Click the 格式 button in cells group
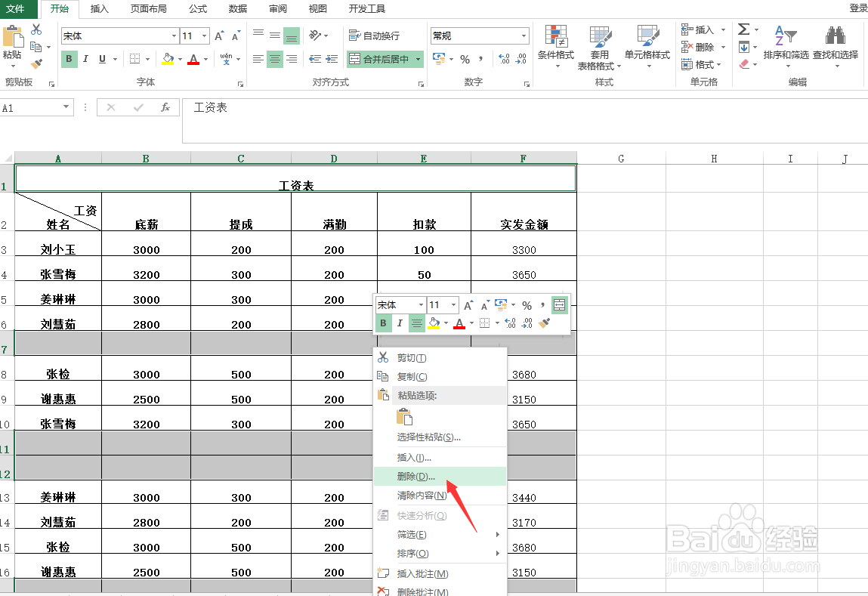 point(698,65)
